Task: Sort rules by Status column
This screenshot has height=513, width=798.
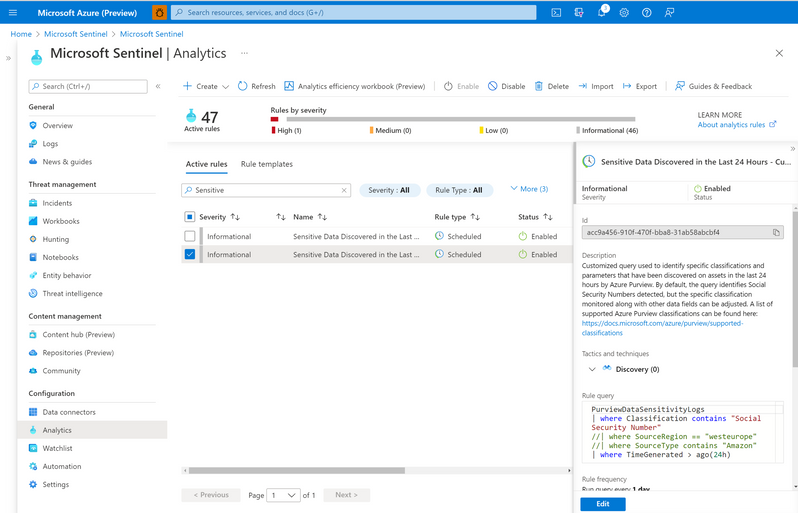Action: tap(535, 217)
